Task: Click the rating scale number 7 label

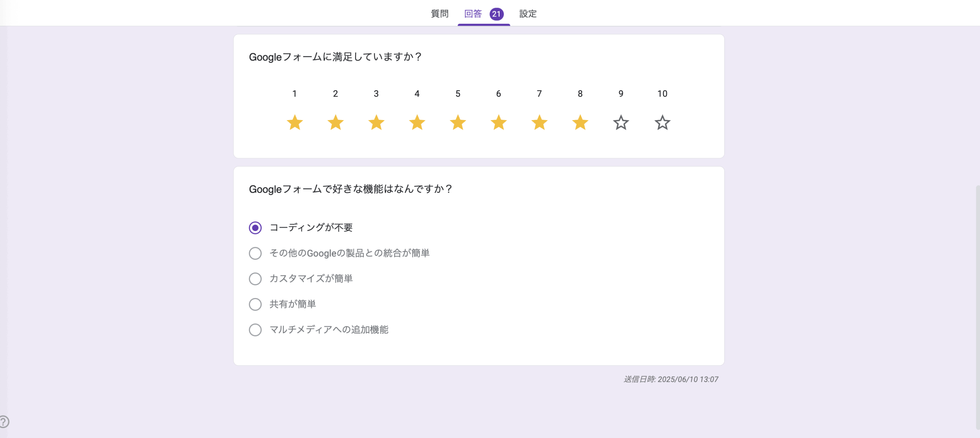Action: pos(539,94)
